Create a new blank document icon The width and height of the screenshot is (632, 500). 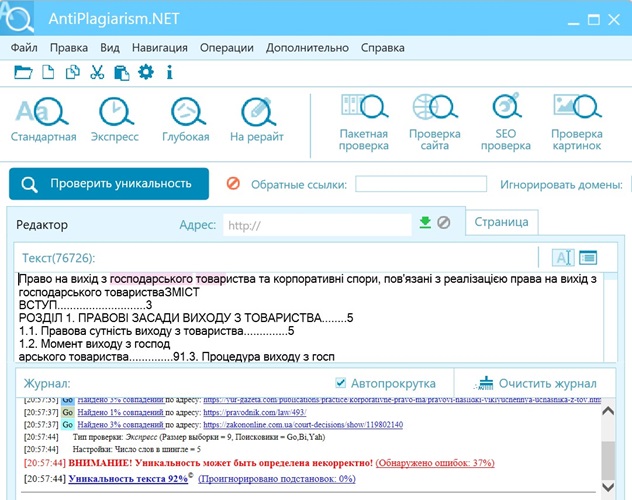coord(48,73)
